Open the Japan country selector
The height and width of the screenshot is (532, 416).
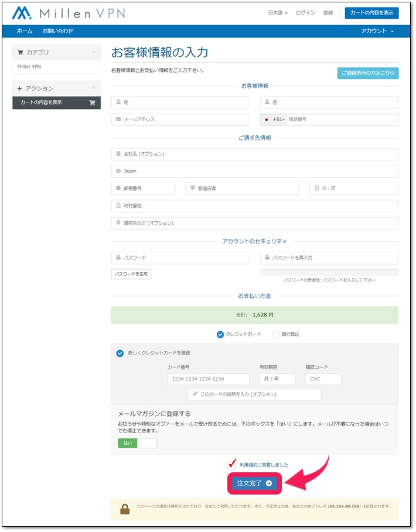pyautogui.click(x=255, y=171)
